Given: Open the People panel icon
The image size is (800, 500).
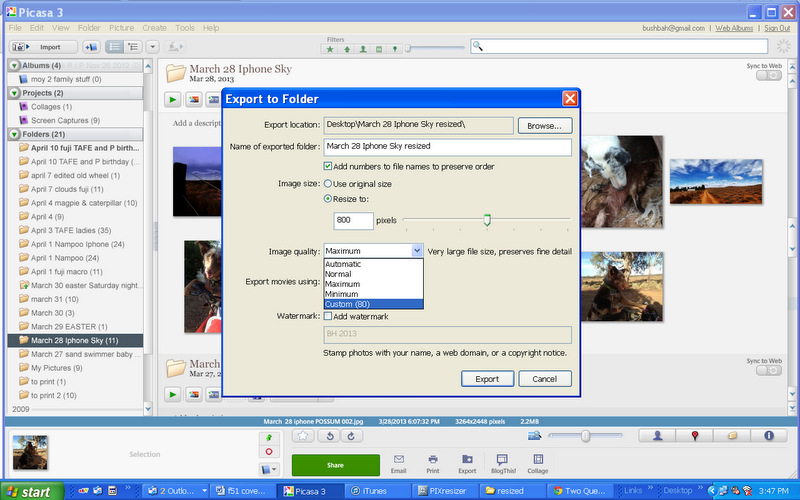Looking at the screenshot, I should 657,436.
